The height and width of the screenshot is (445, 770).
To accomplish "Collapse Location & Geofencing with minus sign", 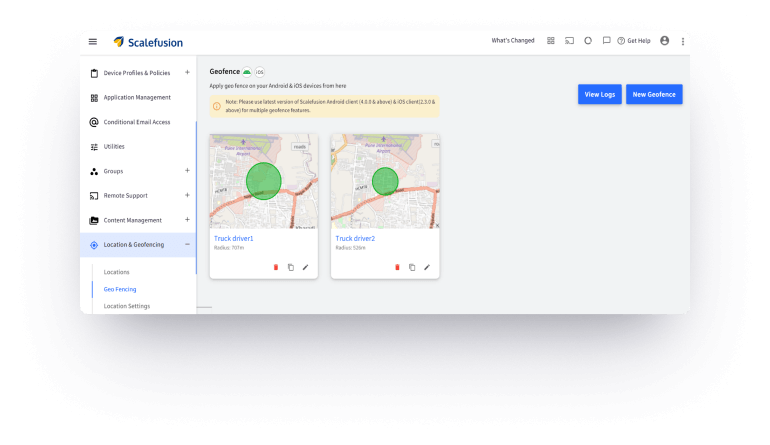I will (187, 244).
